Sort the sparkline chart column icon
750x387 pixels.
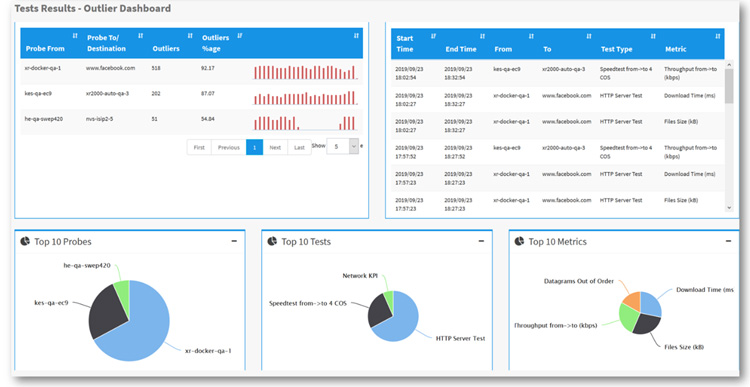point(356,36)
